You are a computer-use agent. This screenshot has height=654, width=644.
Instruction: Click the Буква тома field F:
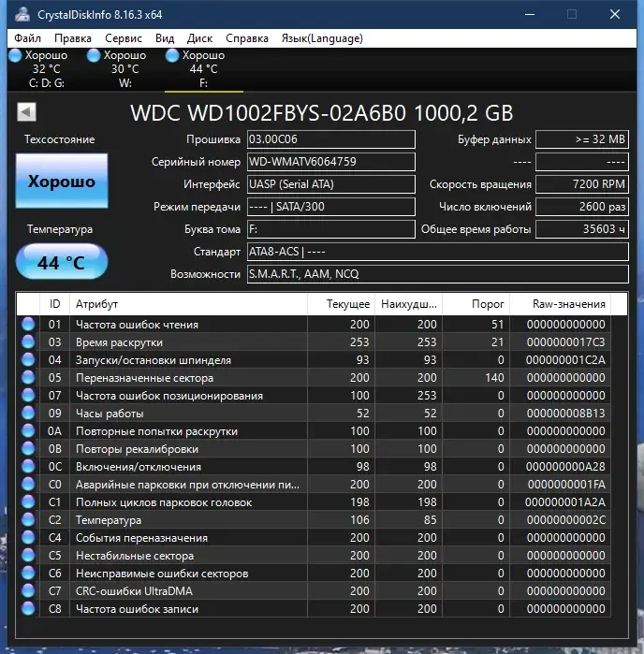click(x=331, y=229)
